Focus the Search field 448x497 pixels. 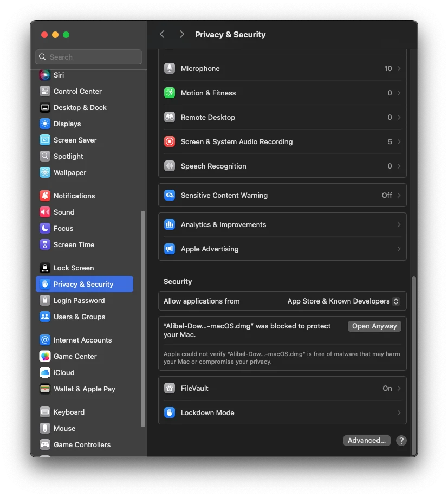(x=88, y=57)
